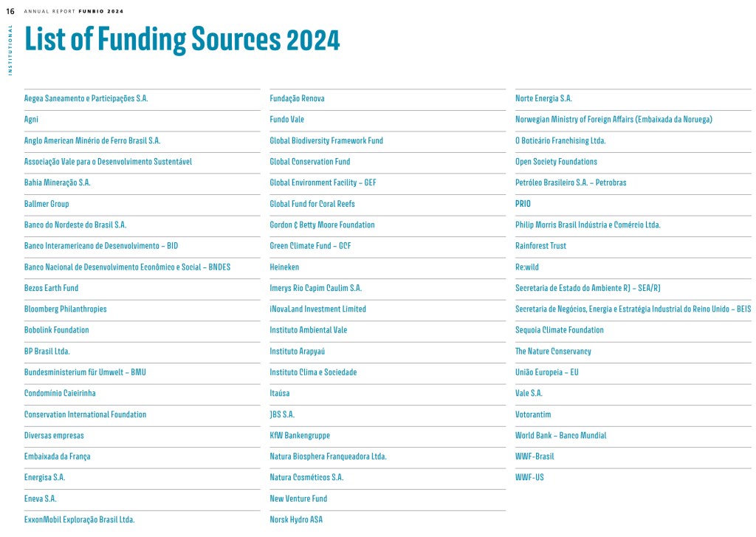Click page number 16 in the header
756x537 pixels.
(10, 11)
